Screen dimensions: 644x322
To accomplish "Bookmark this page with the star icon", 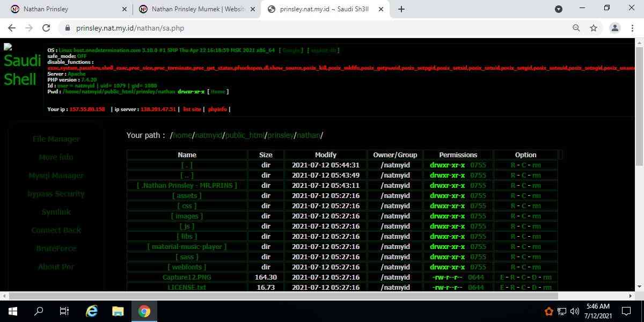I will click(x=594, y=28).
